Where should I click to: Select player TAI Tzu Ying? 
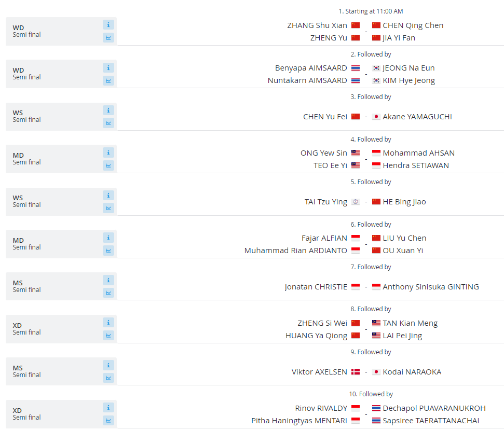325,202
